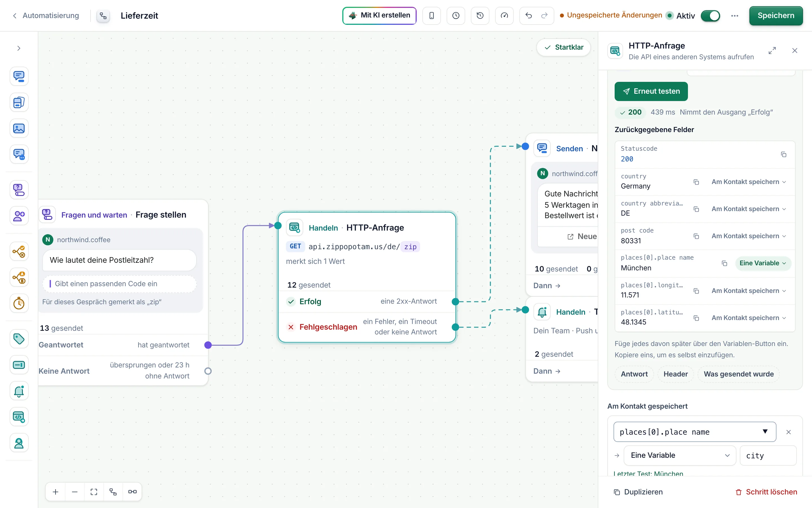Image resolution: width=812 pixels, height=508 pixels.
Task: Remove the places[0].place name mapping
Action: (788, 432)
